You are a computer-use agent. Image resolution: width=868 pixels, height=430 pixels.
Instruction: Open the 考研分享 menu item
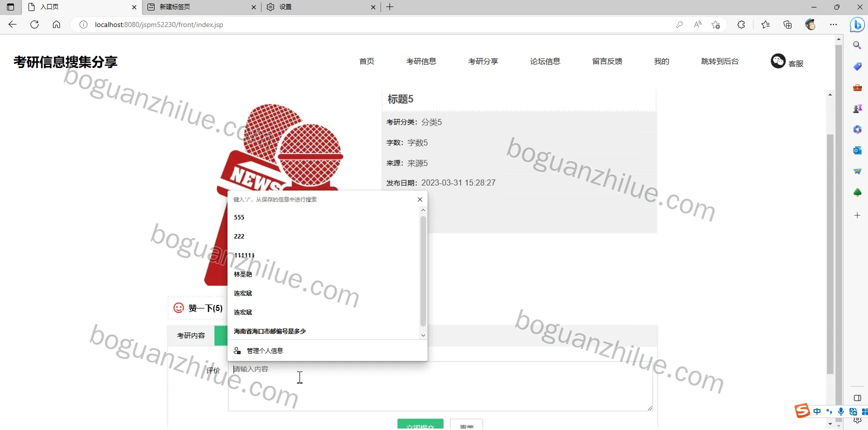tap(483, 61)
